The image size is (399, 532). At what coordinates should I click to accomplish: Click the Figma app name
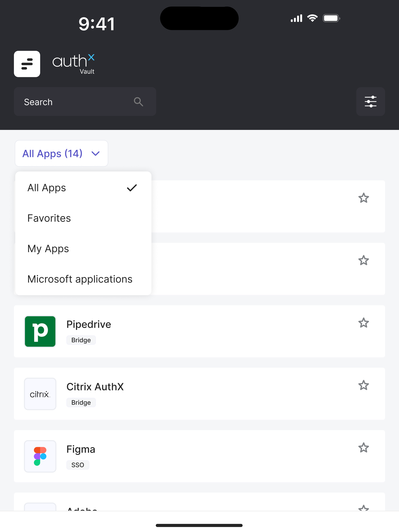pos(81,449)
